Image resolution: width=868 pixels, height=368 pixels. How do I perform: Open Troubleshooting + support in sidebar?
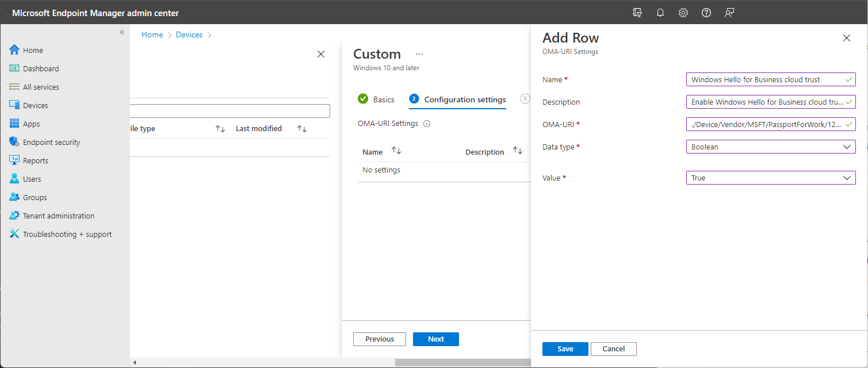tap(67, 234)
